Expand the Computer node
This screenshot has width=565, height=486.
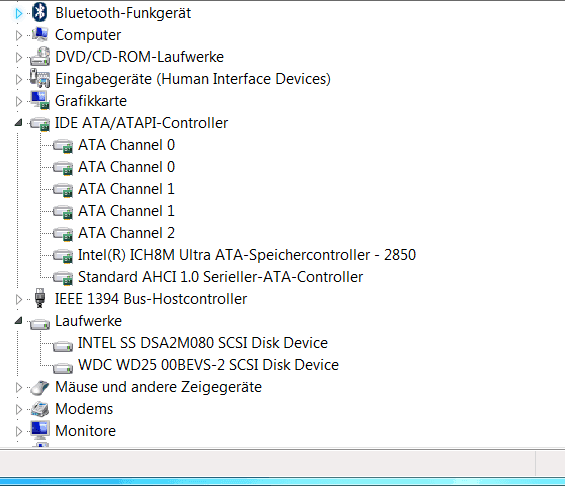click(19, 35)
